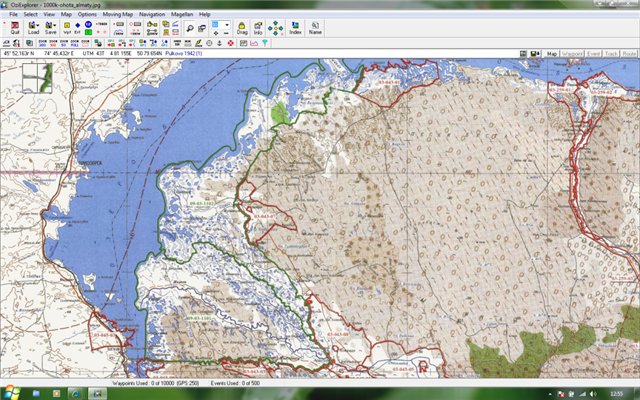The image size is (640, 400).
Task: Click the Event mode button
Action: (x=593, y=53)
